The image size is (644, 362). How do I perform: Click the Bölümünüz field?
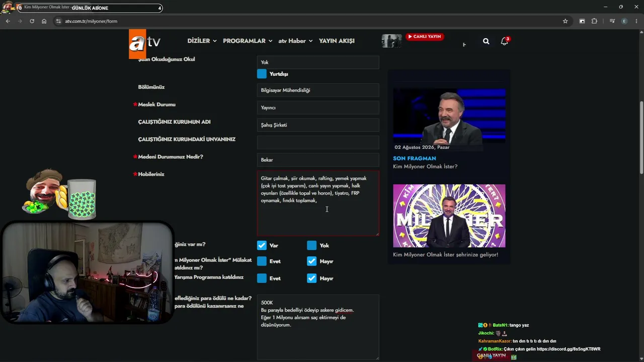click(x=318, y=90)
